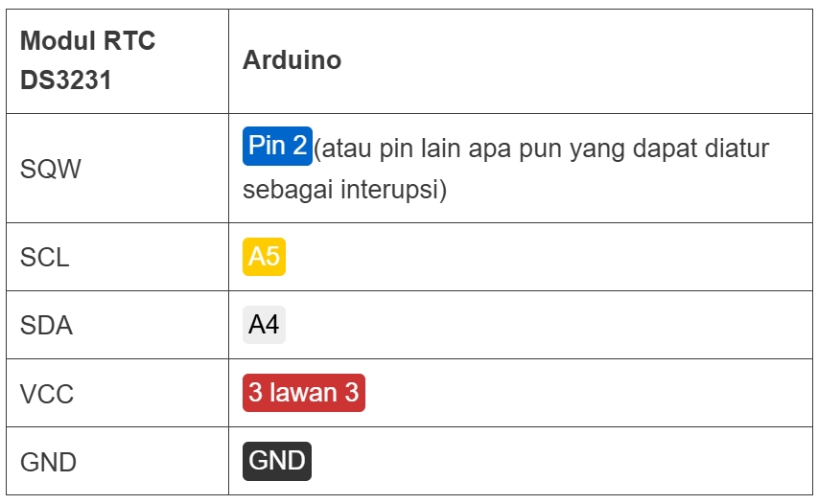This screenshot has width=818, height=504.
Task: Select the text "sebagai interupsi)"
Action: (345, 189)
